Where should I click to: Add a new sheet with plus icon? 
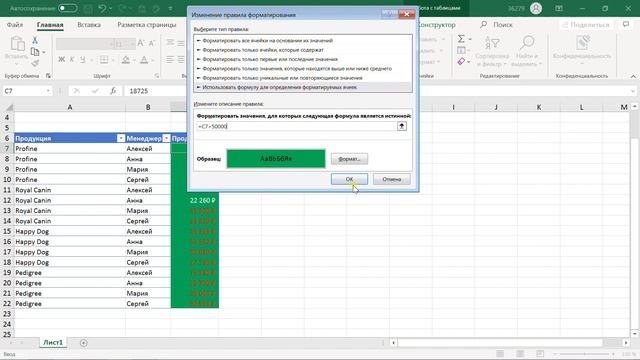(x=84, y=343)
